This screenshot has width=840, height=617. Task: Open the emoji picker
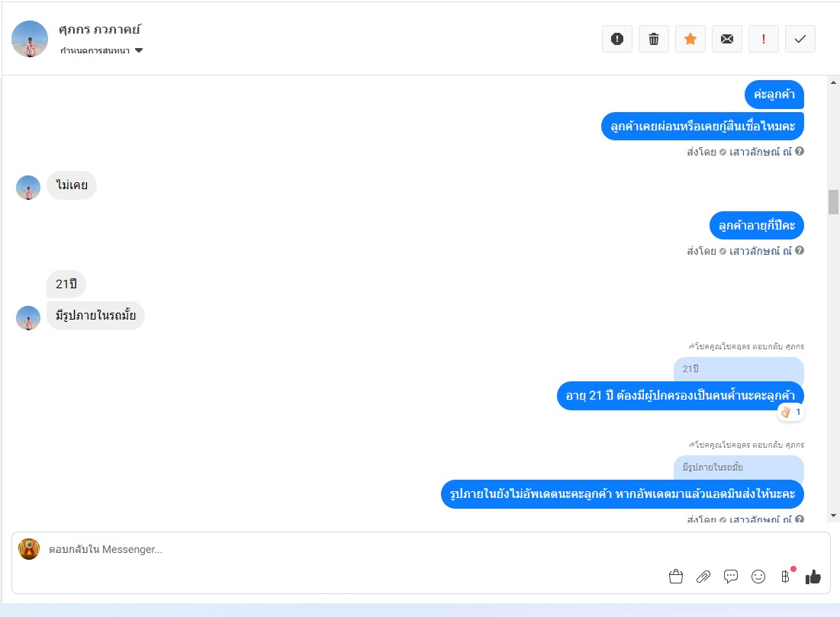[x=758, y=577]
